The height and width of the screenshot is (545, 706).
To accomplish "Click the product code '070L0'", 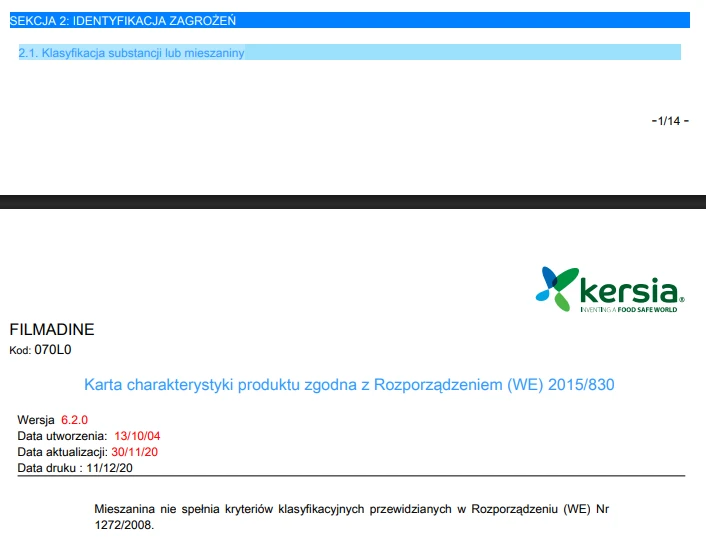I will 53,350.
